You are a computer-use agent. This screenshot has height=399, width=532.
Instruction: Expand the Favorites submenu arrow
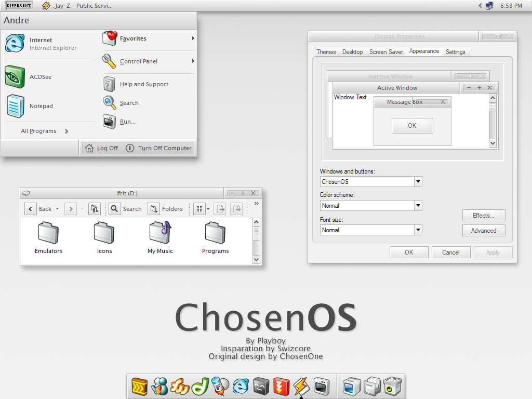tap(193, 38)
